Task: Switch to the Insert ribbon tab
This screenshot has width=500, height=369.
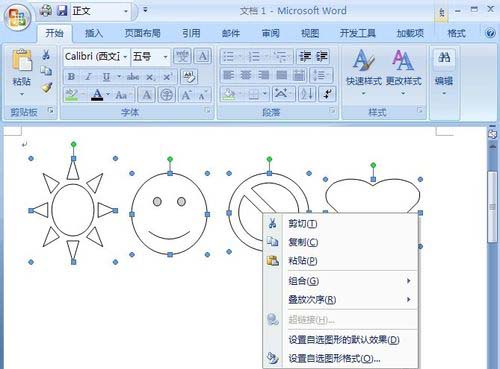Action: (x=94, y=33)
